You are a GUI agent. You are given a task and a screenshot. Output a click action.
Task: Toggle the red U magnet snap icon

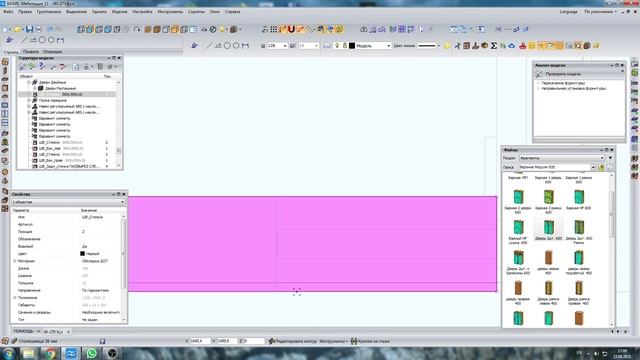291,29
